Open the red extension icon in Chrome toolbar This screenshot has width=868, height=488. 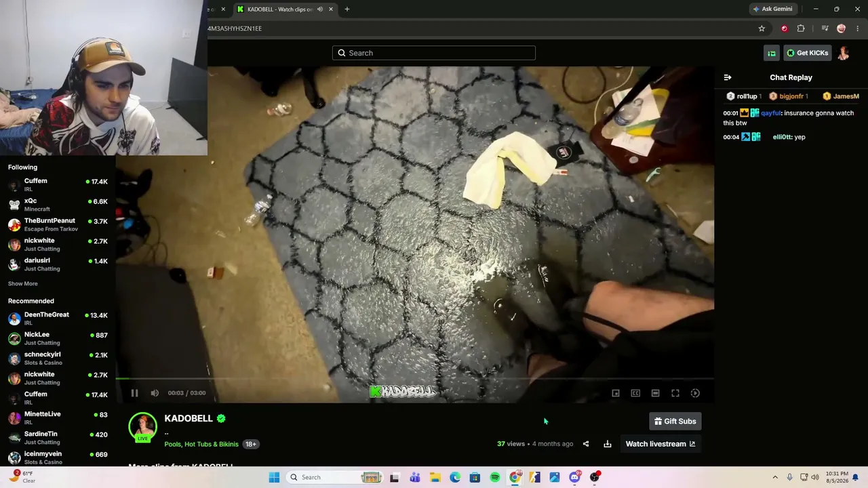tap(785, 28)
